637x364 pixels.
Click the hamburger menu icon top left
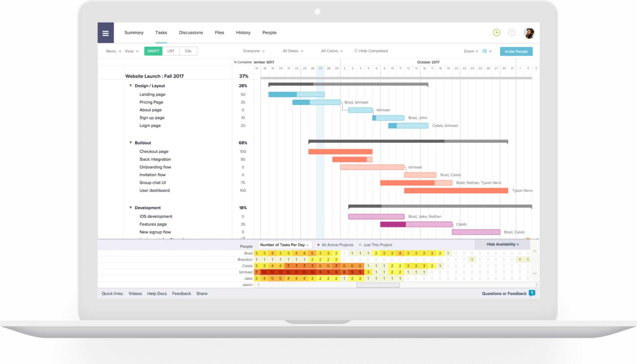coord(106,32)
